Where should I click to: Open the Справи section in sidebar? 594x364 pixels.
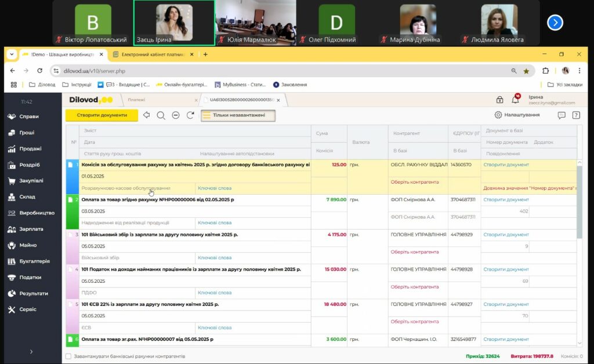23,117
